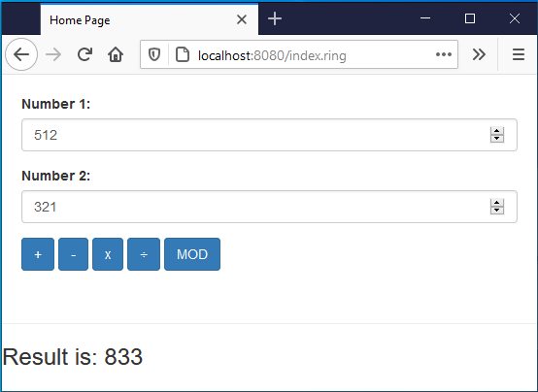Screen dimensions: 538x392
Task: Click the address bar URL localhost:8080/index.ring
Action: click(x=272, y=55)
